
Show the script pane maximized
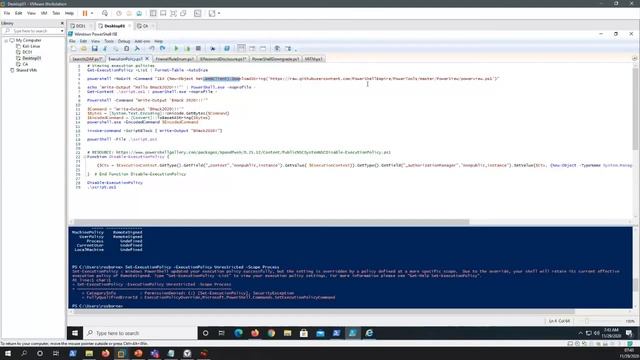coord(262,49)
